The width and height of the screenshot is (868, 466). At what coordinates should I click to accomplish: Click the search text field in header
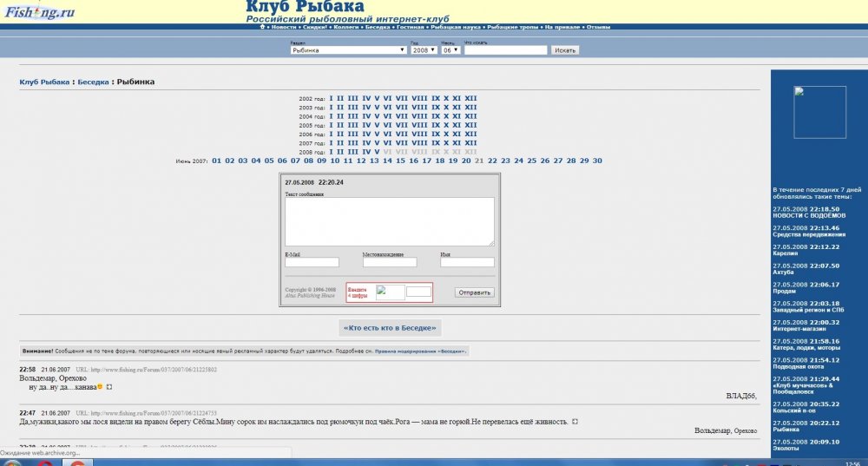[505, 50]
